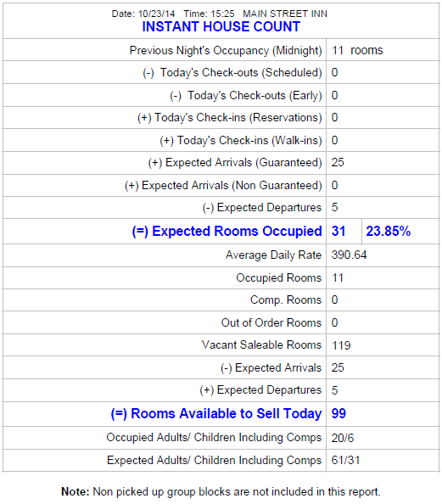Select the Today's Check-outs (Scheduled) row label
Screen dimensions: 442x504
tap(232, 73)
